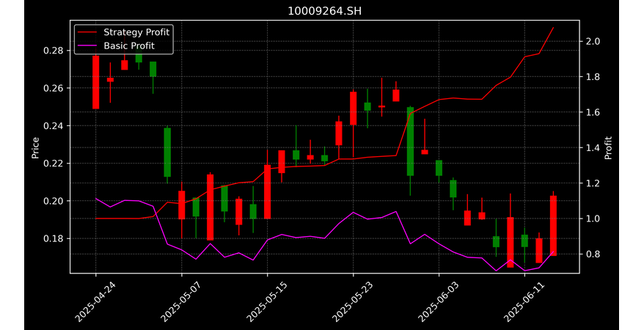The height and width of the screenshot is (330, 644).
Task: Click the 0.20 price tick label
Action: [x=53, y=201]
